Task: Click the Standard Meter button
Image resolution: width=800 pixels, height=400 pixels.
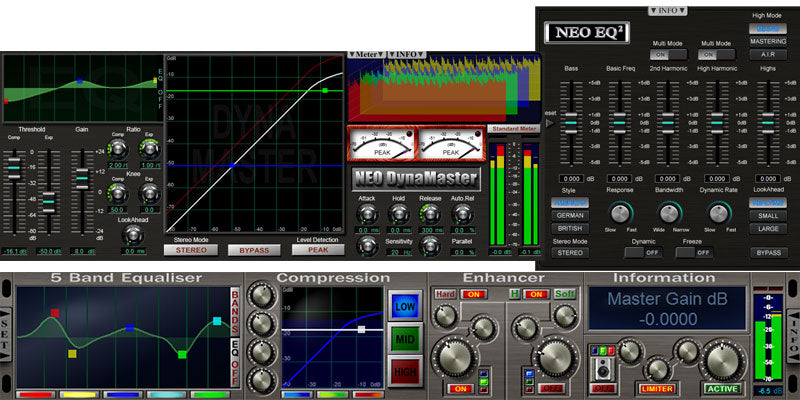Action: 514,129
